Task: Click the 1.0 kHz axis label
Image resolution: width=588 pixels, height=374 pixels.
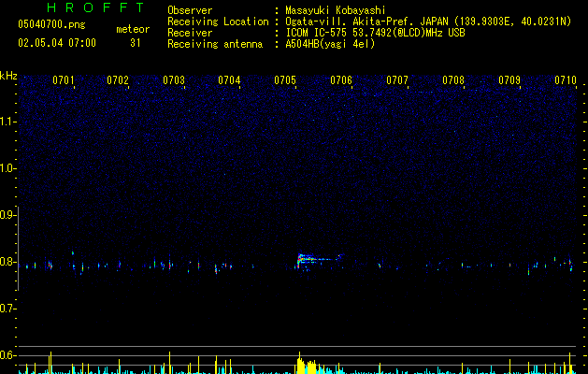Action: (7, 168)
